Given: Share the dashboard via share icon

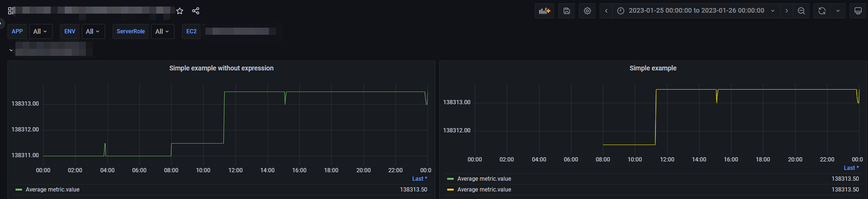Looking at the screenshot, I should coord(196,11).
